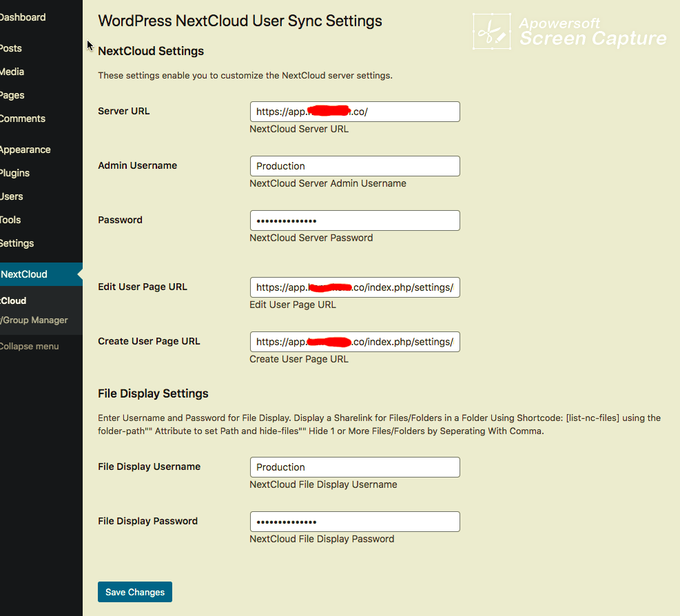Open the Group Manager submenu entry
The image size is (680, 616).
coord(34,320)
